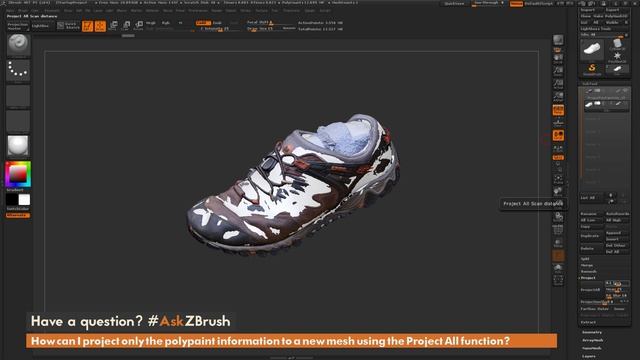Click the QuickSave button

[454, 4]
